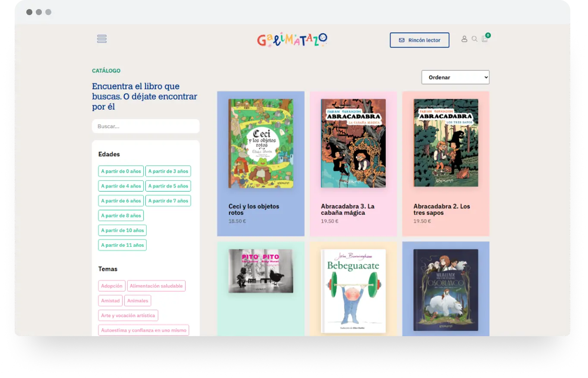
Task: Click Abracadabra 3. La cabaña mágica title
Action: [348, 209]
